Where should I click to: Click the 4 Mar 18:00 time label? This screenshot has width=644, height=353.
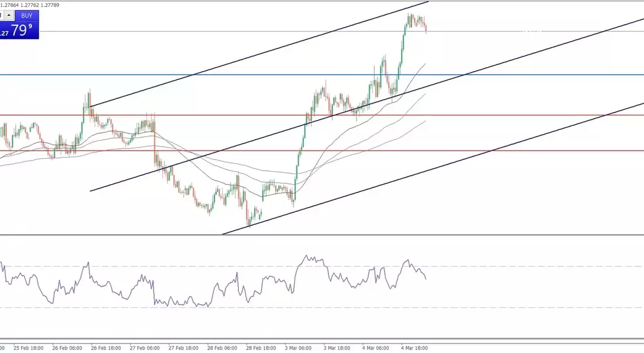click(415, 348)
